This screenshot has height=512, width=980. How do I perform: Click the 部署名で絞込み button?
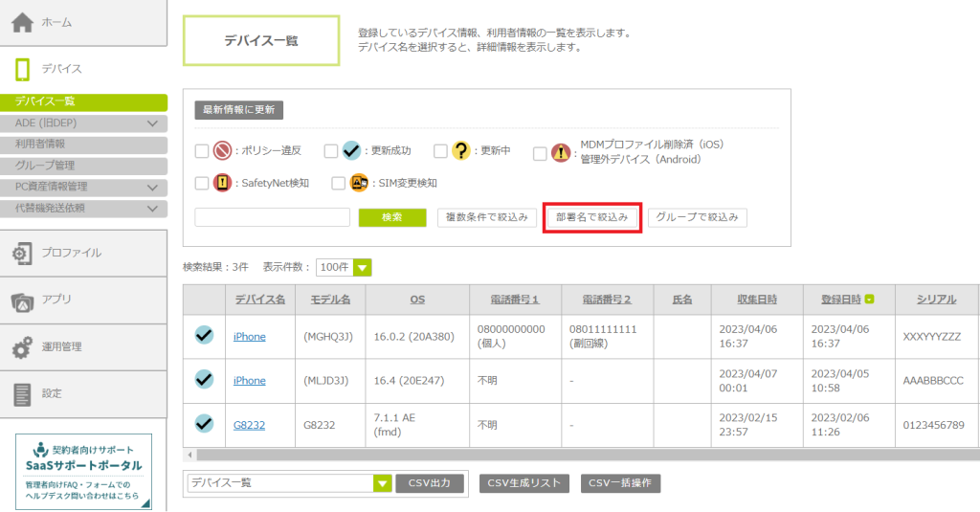pos(591,217)
